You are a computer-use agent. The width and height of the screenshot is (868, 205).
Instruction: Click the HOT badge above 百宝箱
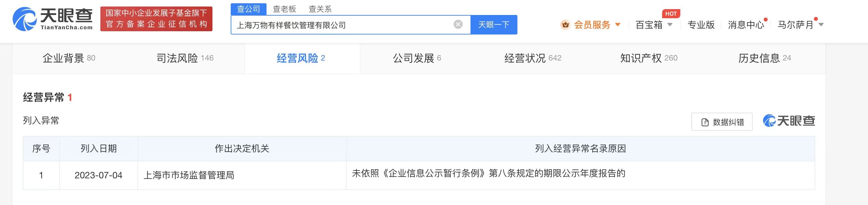(671, 14)
